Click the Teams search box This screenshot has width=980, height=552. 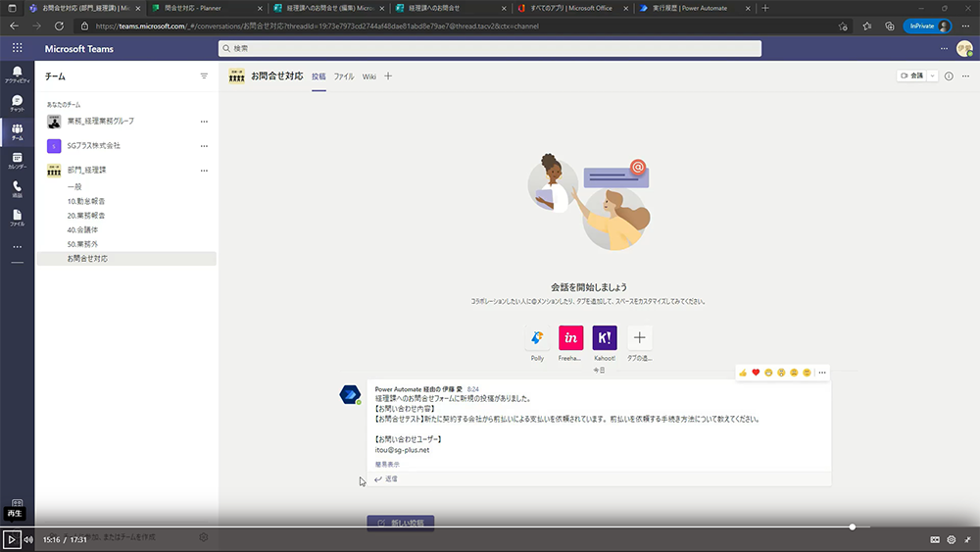(x=489, y=48)
